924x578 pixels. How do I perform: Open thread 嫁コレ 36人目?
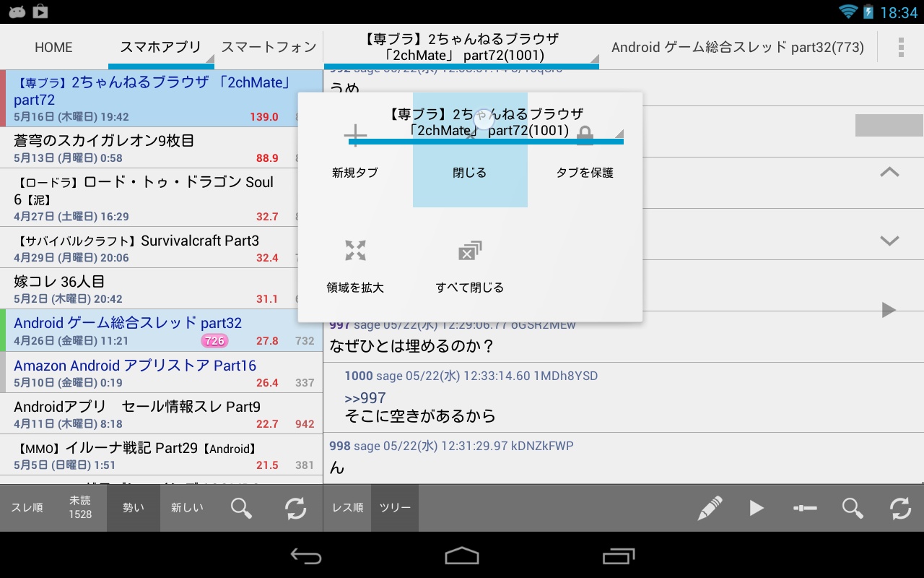[x=161, y=288]
